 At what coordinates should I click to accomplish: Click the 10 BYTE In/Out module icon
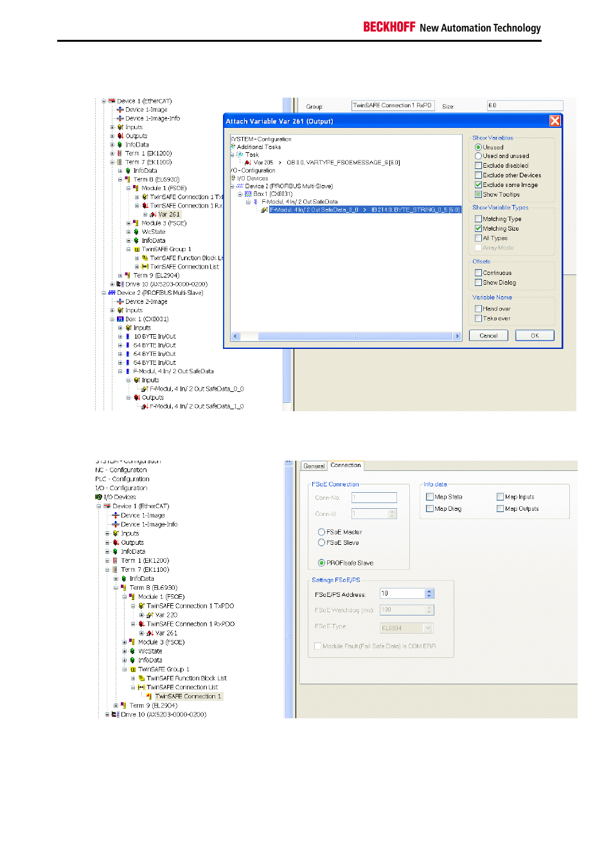128,337
